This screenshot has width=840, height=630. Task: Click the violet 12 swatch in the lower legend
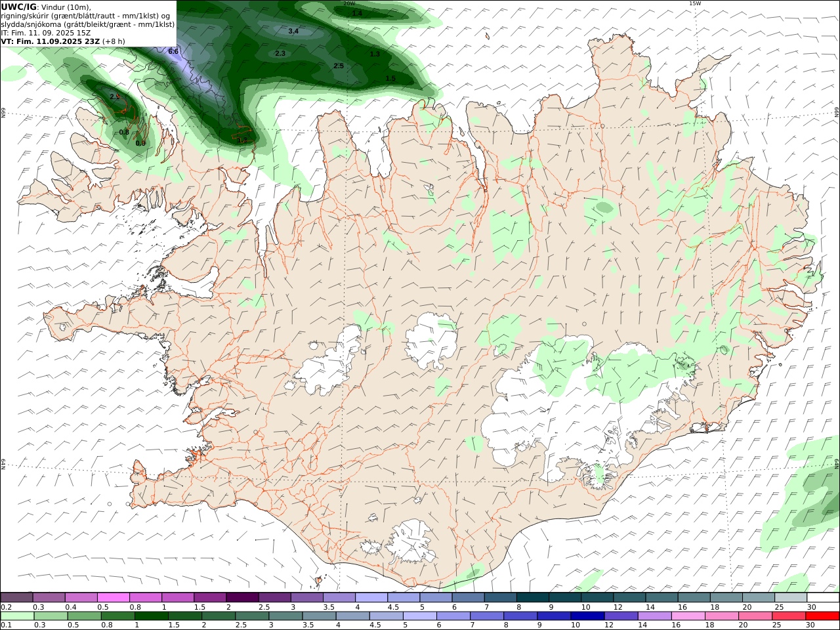(x=621, y=616)
